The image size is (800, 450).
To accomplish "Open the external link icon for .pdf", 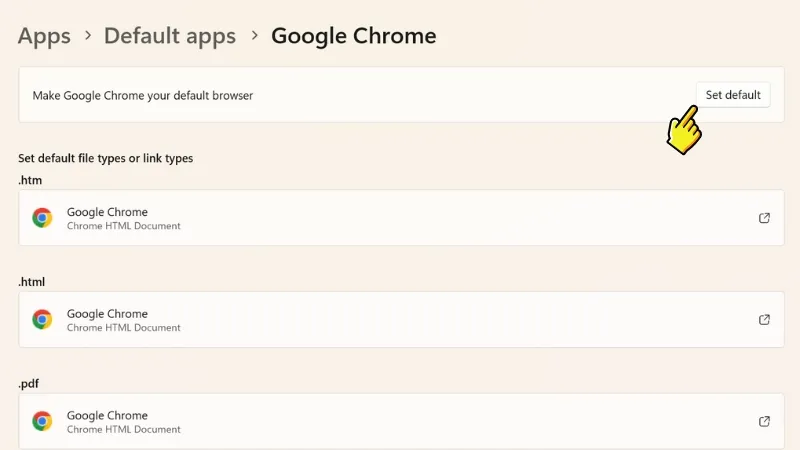I will click(x=764, y=421).
